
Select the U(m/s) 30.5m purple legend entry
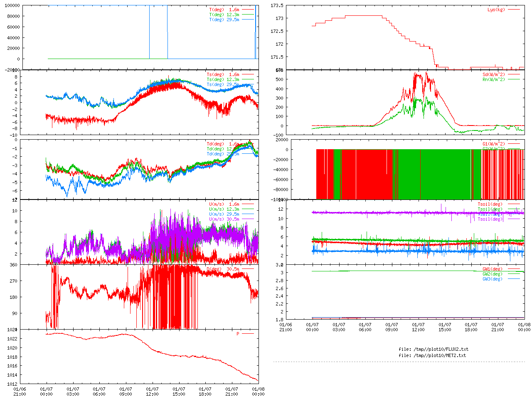tap(224, 219)
